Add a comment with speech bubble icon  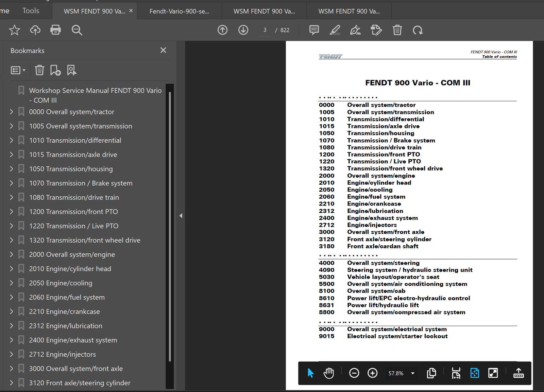click(x=314, y=30)
